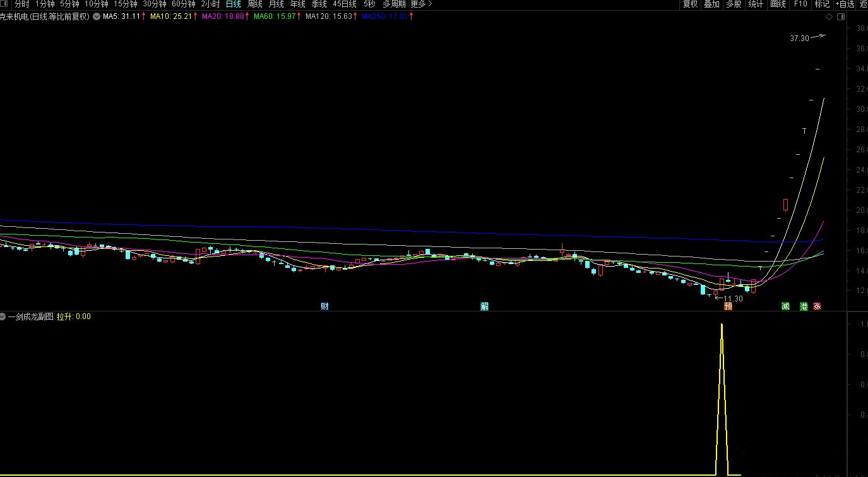This screenshot has height=477, width=868.
Task: Switch to 周线 weekly period tab
Action: click(255, 4)
